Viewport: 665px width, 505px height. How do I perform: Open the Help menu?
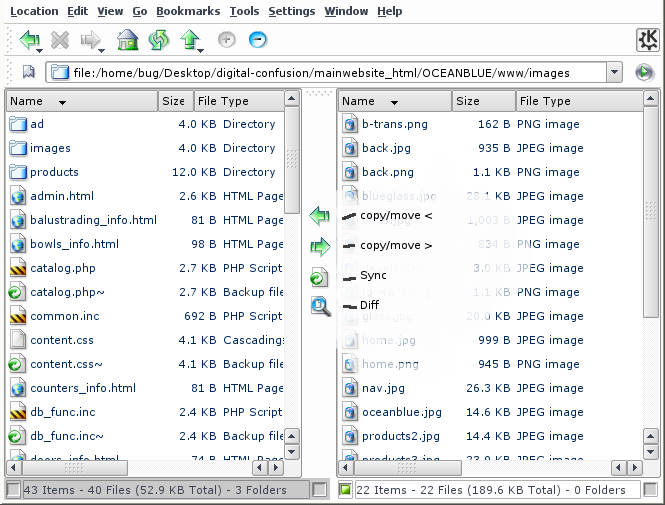(389, 11)
